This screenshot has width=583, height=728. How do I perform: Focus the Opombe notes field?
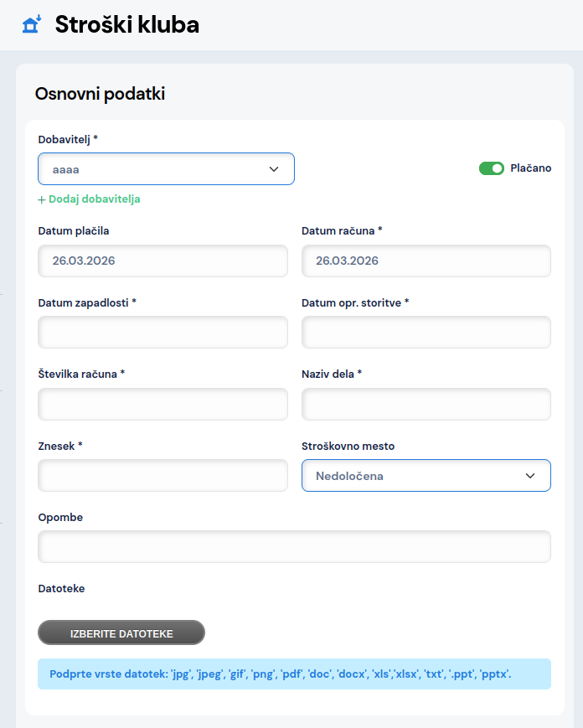coord(294,546)
